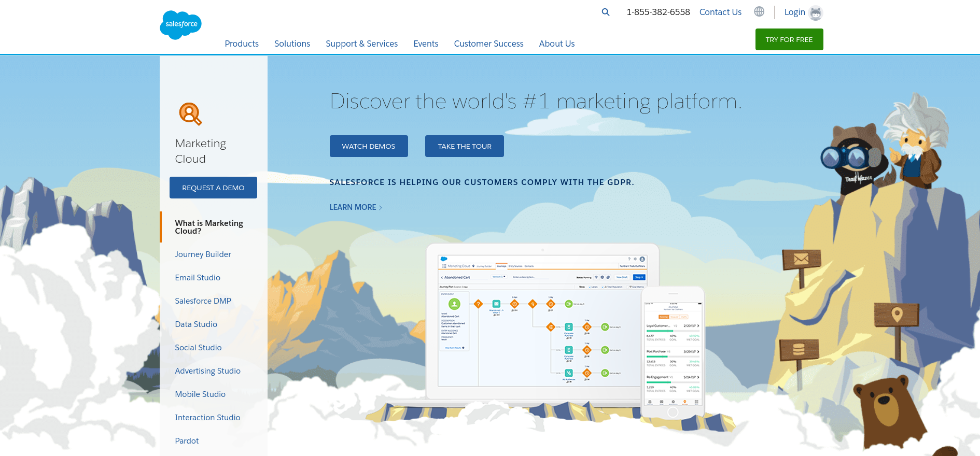Click the Watch Demos button
The width and height of the screenshot is (980, 456).
point(369,146)
